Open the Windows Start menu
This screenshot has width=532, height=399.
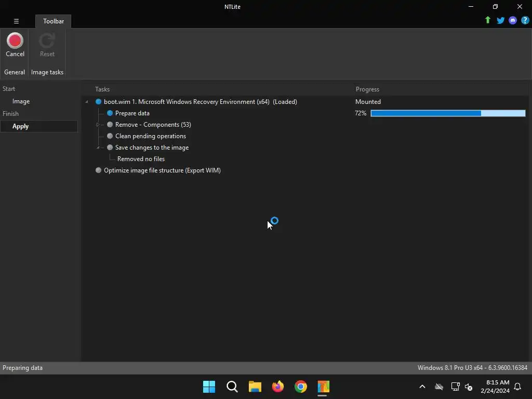(x=209, y=387)
